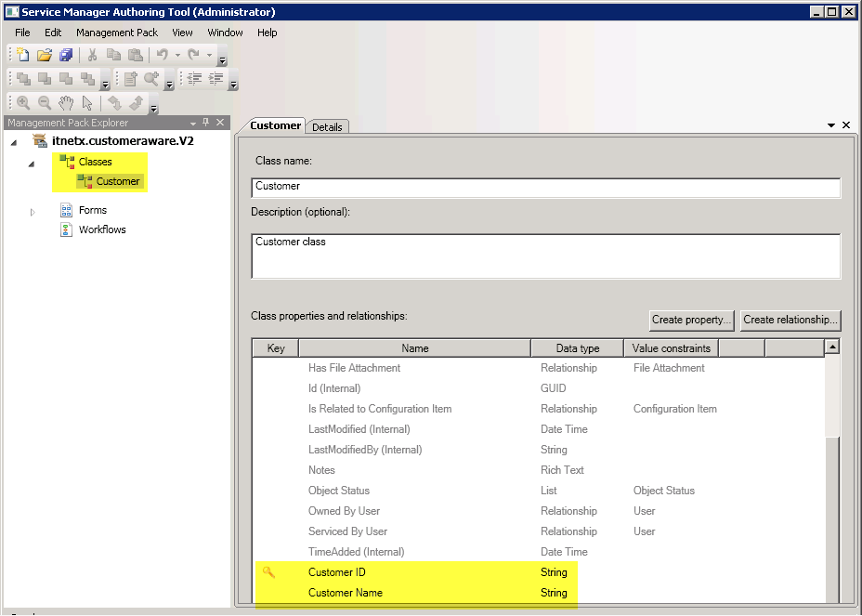Click the Create property button
This screenshot has height=616, width=862.
point(692,320)
